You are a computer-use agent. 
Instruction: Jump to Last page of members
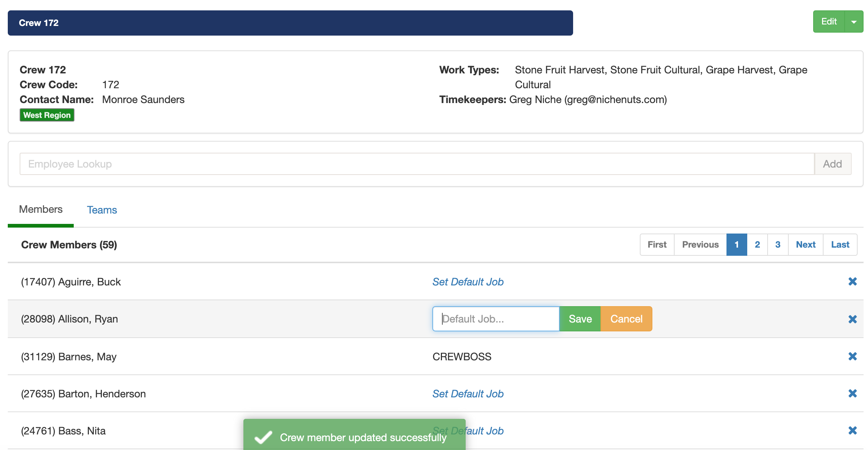(x=840, y=245)
